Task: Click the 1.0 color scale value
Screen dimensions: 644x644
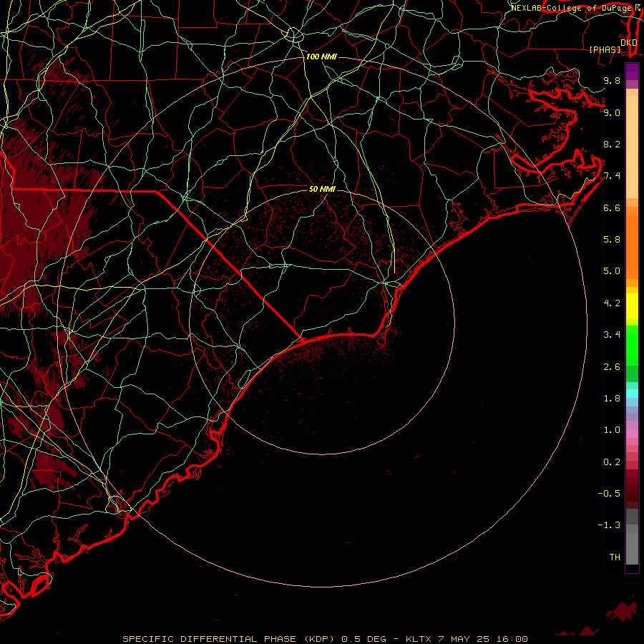Action: (x=612, y=430)
